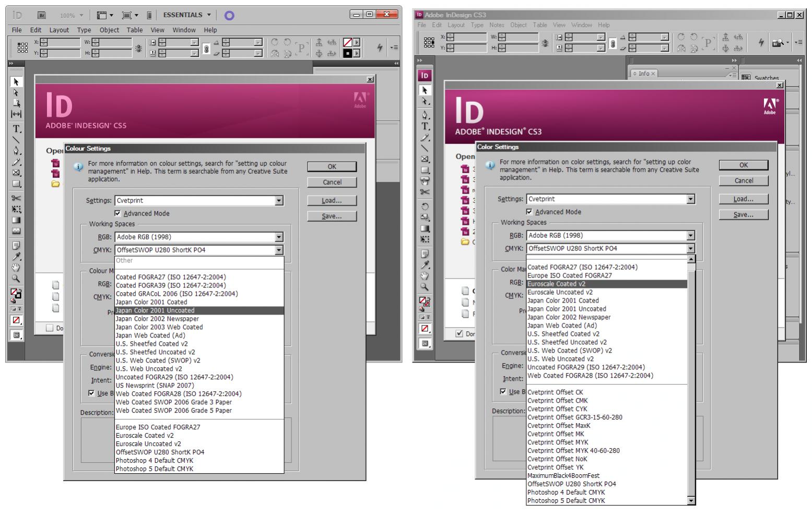Open the Notes menu in the CS3 window
This screenshot has height=517, width=812.
(x=497, y=25)
